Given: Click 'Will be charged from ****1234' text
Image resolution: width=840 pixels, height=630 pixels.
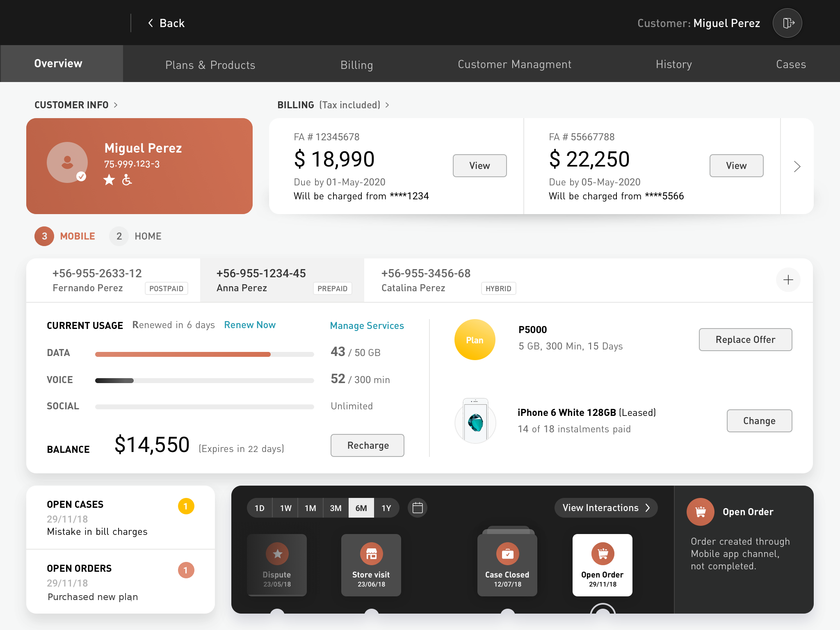Looking at the screenshot, I should tap(361, 196).
